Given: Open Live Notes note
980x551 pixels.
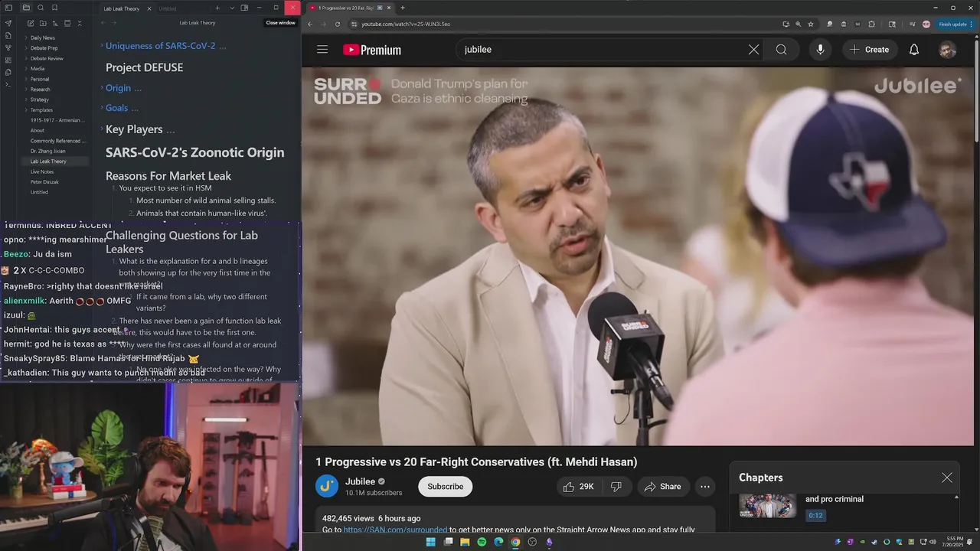Looking at the screenshot, I should pyautogui.click(x=42, y=171).
